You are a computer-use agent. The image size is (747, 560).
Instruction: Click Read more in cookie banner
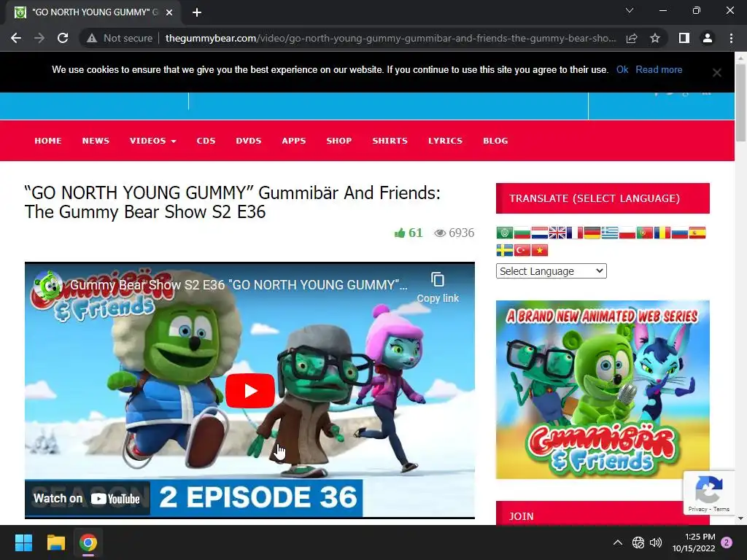[659, 69]
